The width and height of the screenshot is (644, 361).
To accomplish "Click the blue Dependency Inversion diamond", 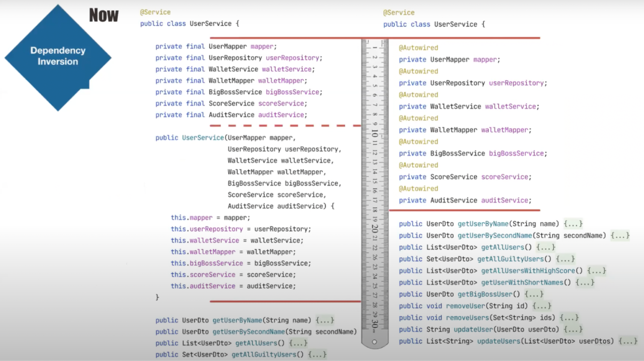I will (58, 57).
